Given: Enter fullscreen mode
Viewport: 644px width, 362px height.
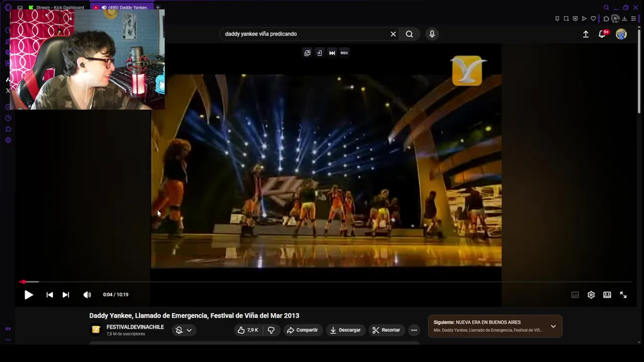Looking at the screenshot, I should click(x=623, y=295).
